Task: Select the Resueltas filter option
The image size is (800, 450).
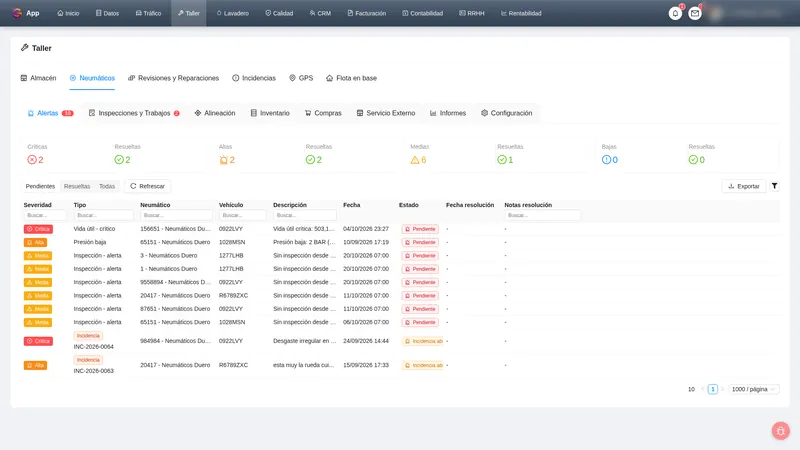Action: [77, 186]
